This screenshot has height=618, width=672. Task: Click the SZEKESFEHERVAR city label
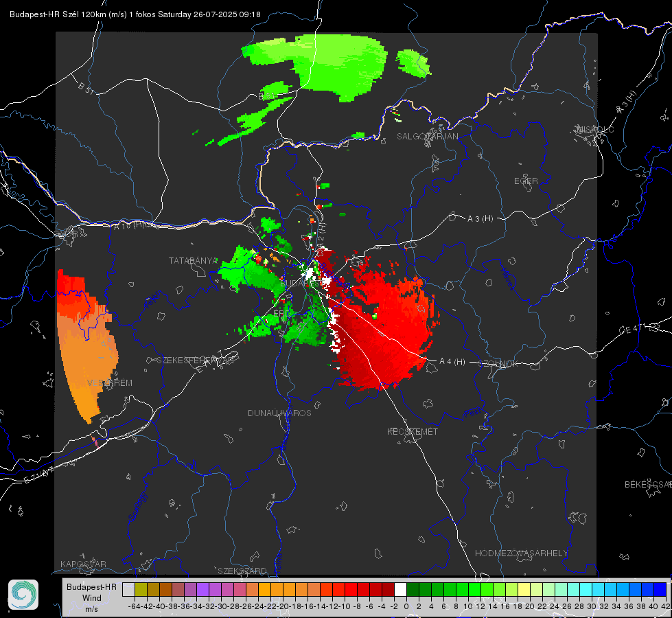point(196,360)
